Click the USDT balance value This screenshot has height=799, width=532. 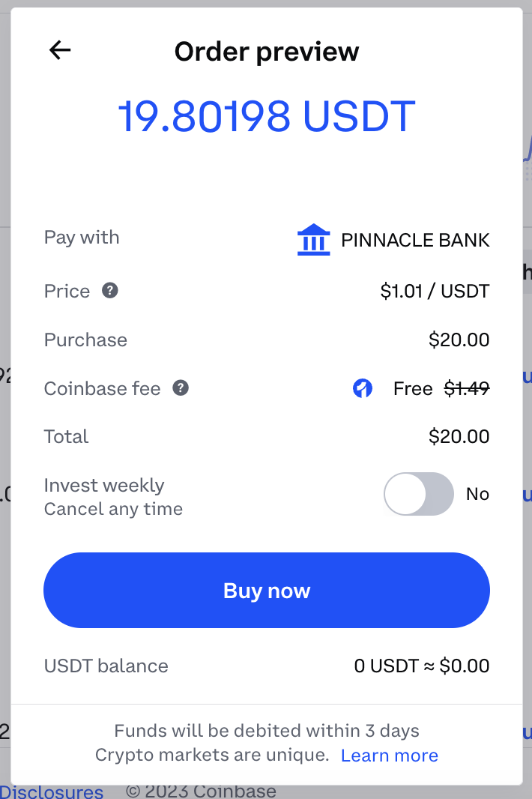tap(421, 666)
